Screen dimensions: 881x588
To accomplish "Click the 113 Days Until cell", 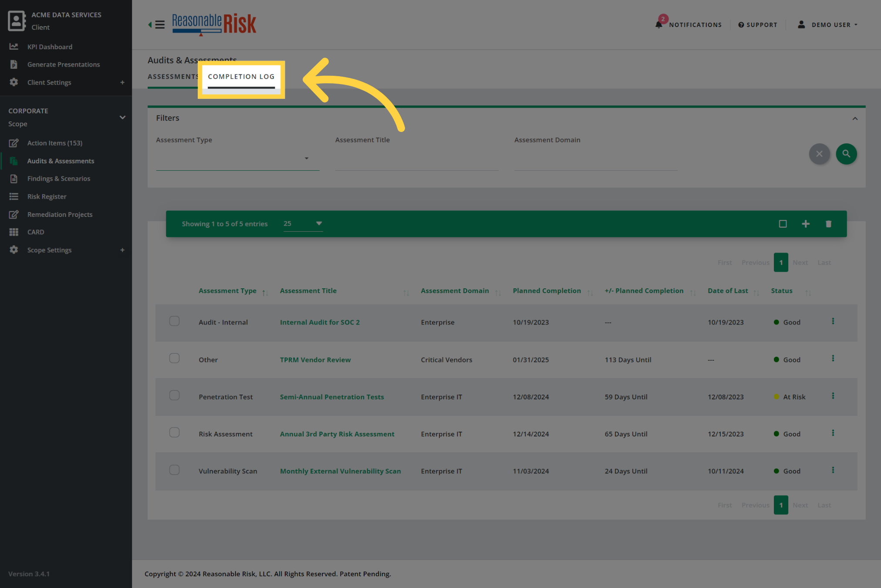I will pyautogui.click(x=628, y=360).
